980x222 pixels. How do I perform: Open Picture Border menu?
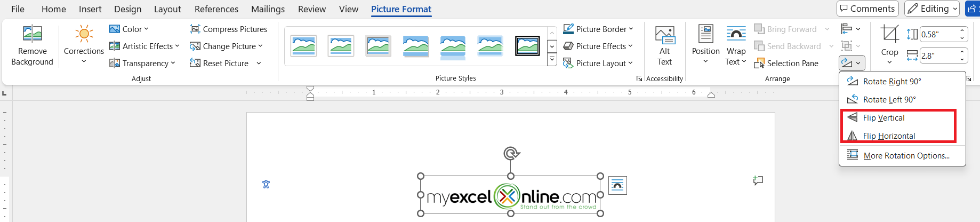pyautogui.click(x=598, y=29)
